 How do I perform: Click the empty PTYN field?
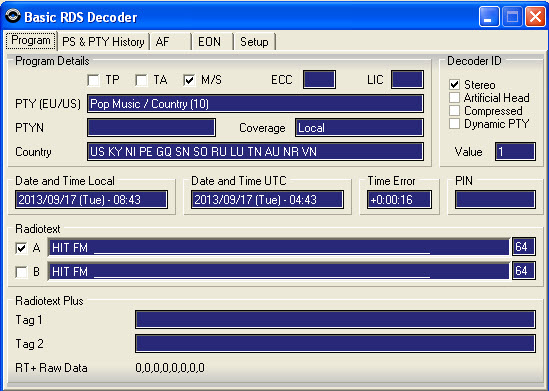click(x=151, y=127)
